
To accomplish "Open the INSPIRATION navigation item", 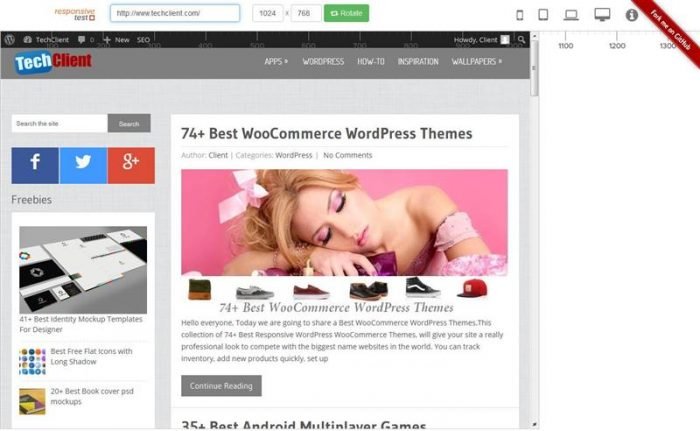I will pos(418,62).
